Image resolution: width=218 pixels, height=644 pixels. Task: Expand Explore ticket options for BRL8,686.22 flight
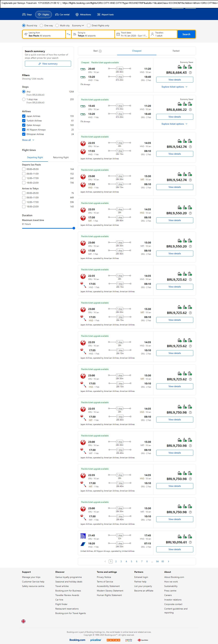pos(174,124)
